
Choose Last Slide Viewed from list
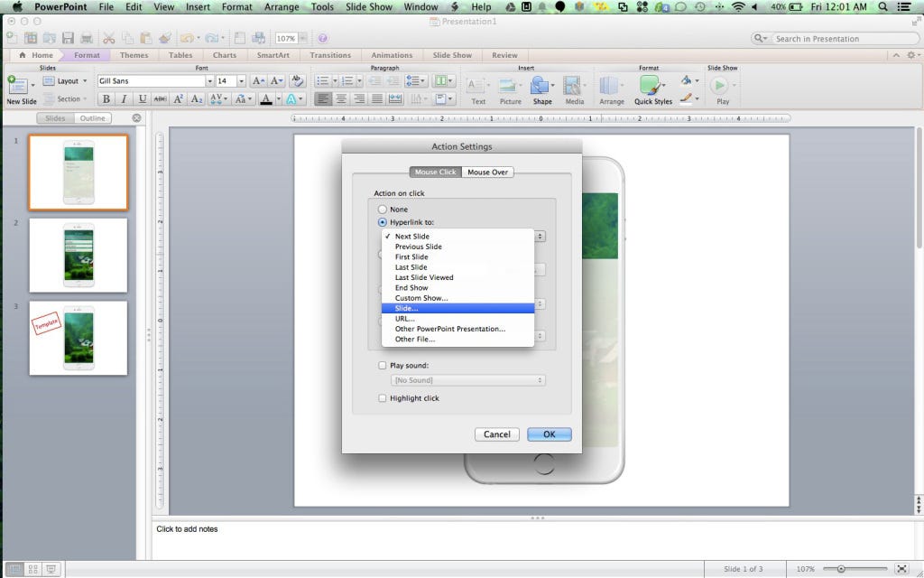click(x=457, y=277)
